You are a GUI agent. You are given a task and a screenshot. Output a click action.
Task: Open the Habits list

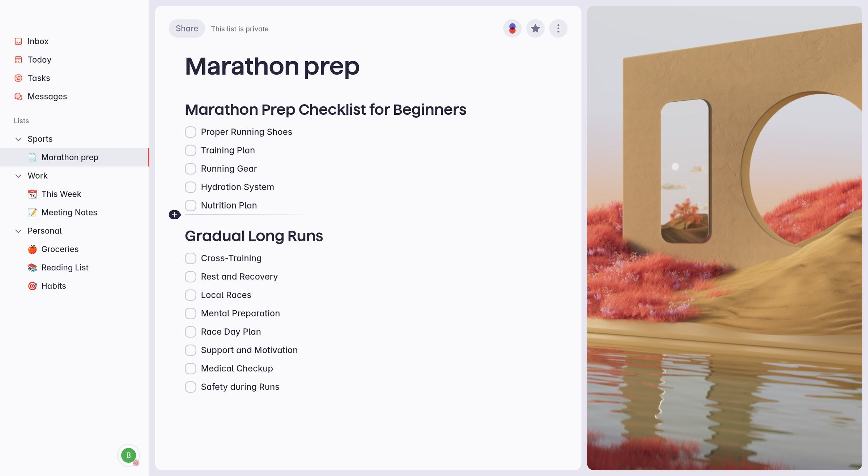coord(75,286)
